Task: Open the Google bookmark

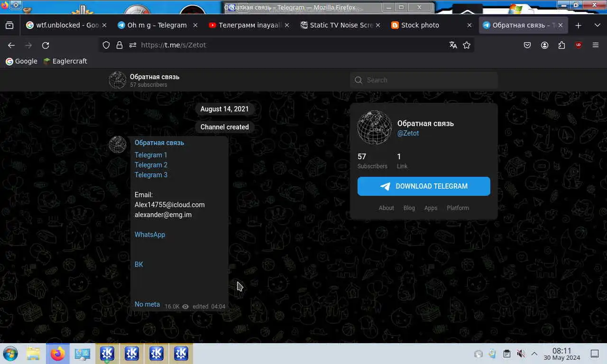Action: click(x=21, y=61)
